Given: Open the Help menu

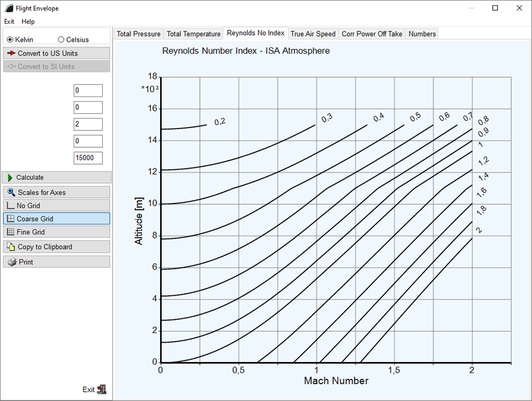Looking at the screenshot, I should 28,22.
